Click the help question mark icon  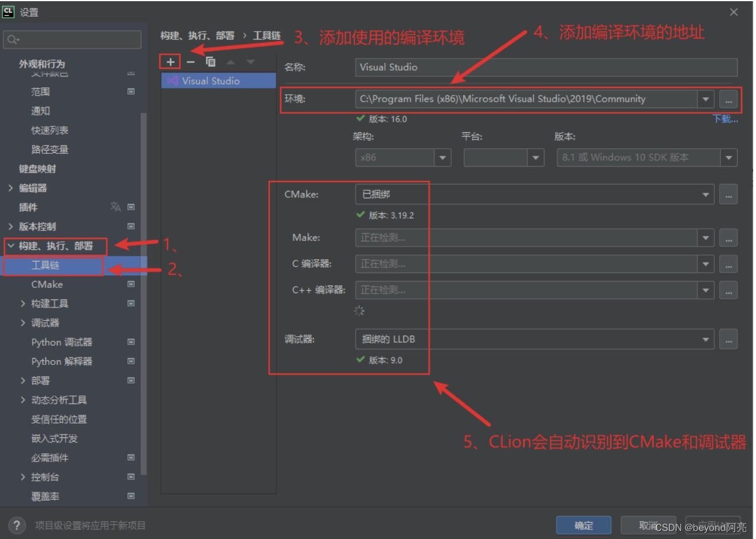pyautogui.click(x=16, y=525)
